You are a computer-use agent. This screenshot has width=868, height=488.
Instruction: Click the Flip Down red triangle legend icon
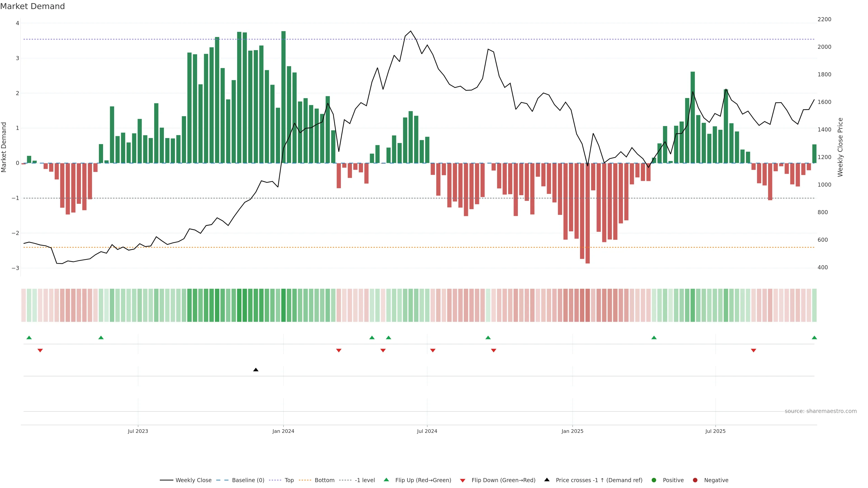point(463,480)
